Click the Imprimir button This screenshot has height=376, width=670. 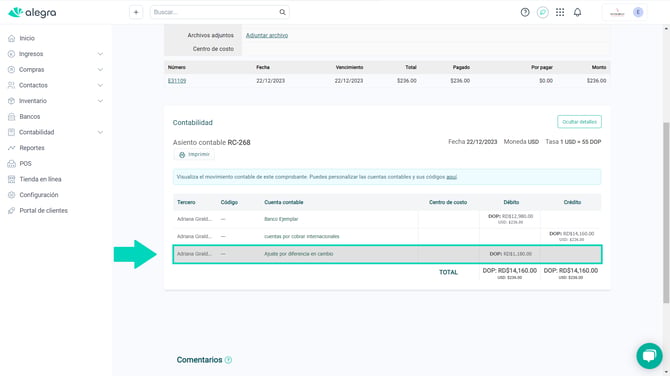[x=194, y=154]
